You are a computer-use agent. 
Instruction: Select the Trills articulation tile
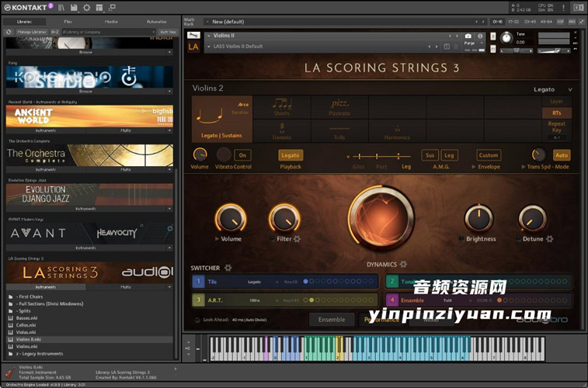coord(339,131)
